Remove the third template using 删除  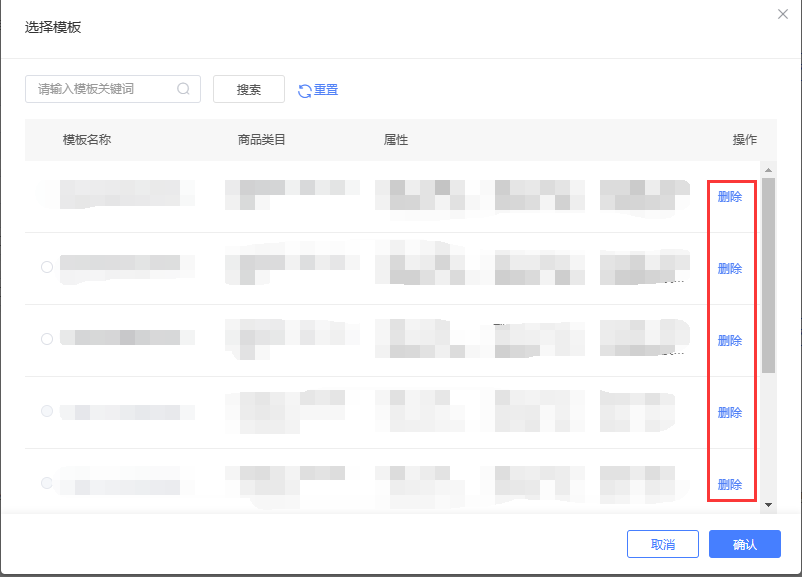click(730, 341)
